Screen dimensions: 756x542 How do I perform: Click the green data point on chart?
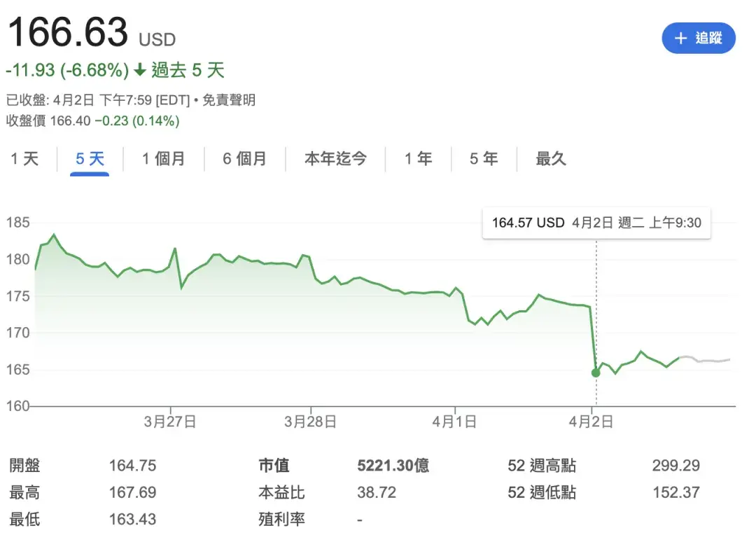pos(596,373)
